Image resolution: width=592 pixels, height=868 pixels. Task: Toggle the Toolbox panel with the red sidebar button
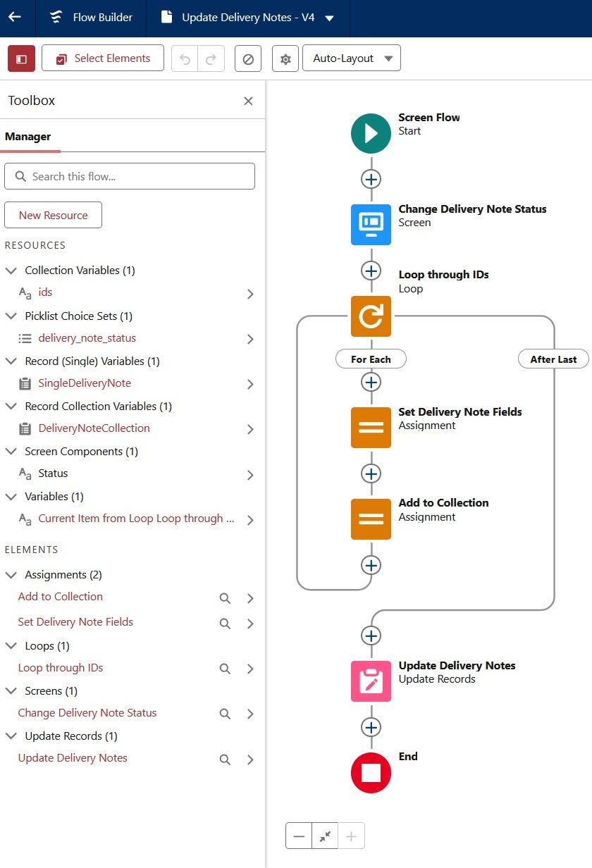pos(21,58)
